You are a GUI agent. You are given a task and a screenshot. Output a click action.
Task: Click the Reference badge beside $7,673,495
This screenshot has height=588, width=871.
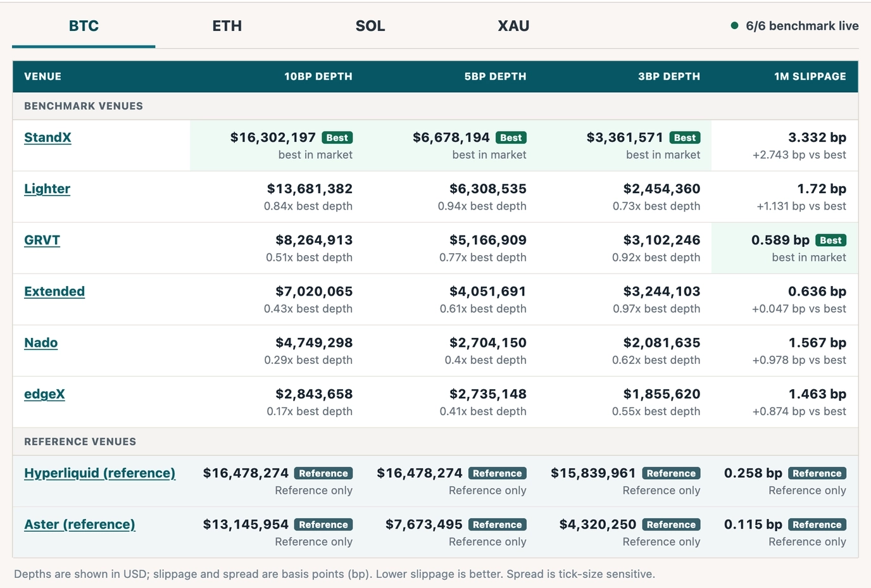click(498, 524)
